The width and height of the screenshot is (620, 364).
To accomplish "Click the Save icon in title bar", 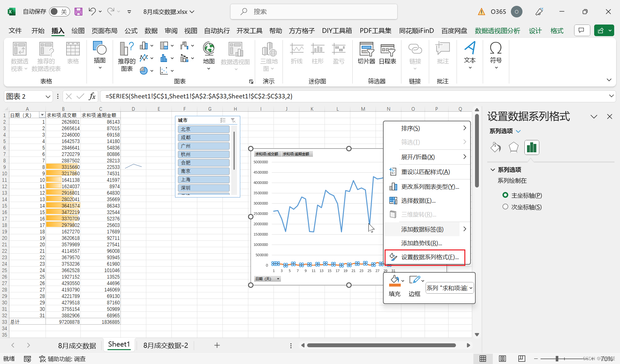I will pos(78,12).
